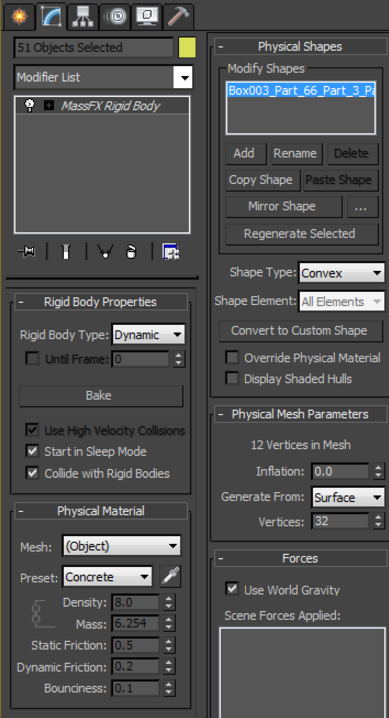Click the Mass spinner arrows
The image size is (389, 718).
pos(169,624)
